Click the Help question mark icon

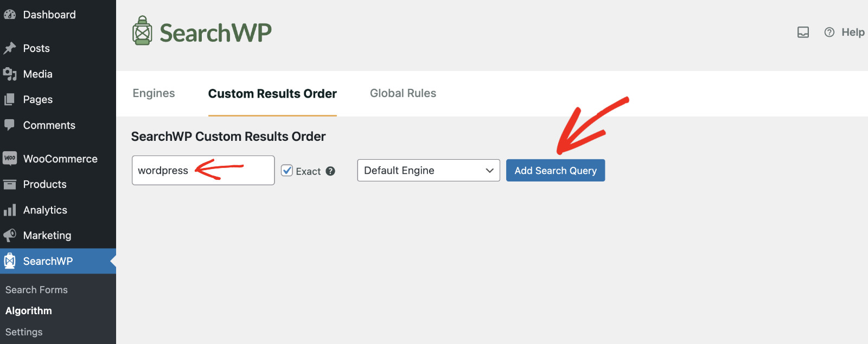click(x=829, y=33)
